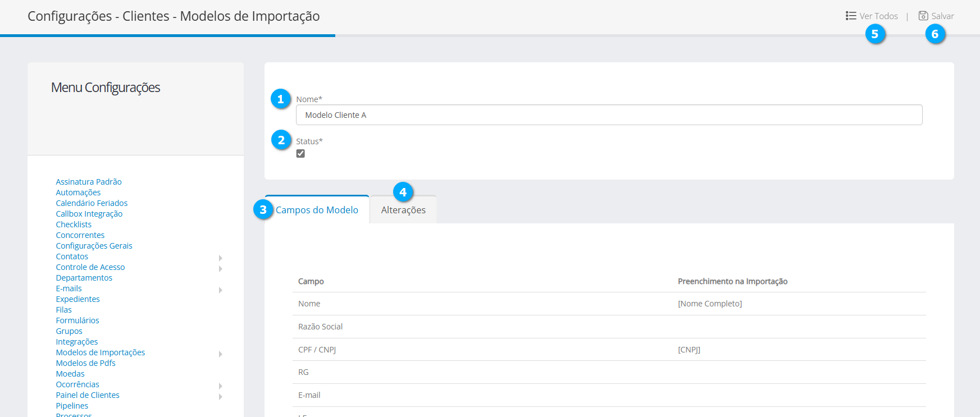Click the blue number 6 marker badge

(x=935, y=34)
